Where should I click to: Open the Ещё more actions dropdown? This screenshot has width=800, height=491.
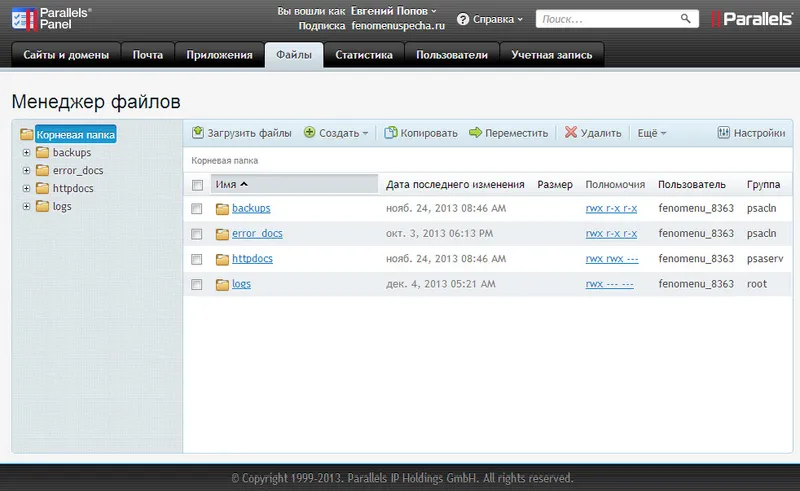(652, 133)
